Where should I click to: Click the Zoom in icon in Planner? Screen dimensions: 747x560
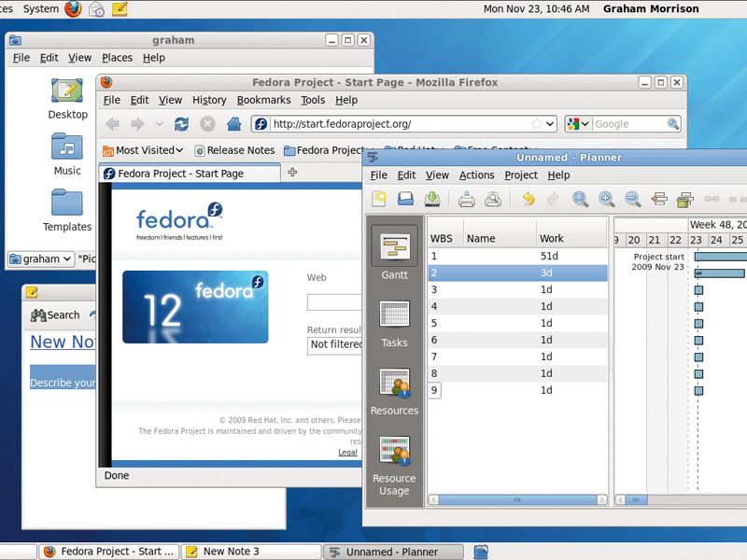point(606,199)
